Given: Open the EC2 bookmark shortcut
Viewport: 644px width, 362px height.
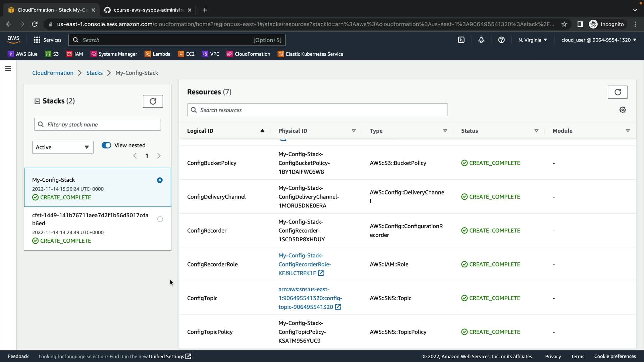Looking at the screenshot, I should [186, 54].
